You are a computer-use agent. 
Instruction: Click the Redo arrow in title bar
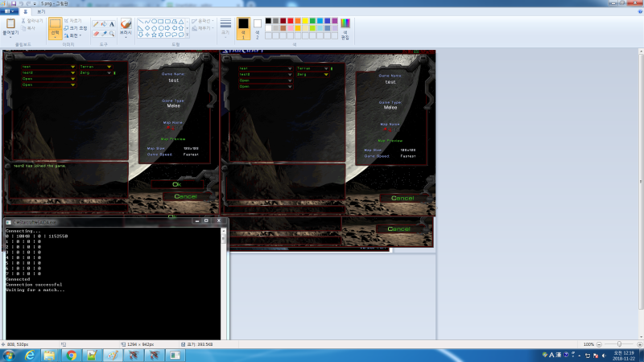tap(27, 3)
